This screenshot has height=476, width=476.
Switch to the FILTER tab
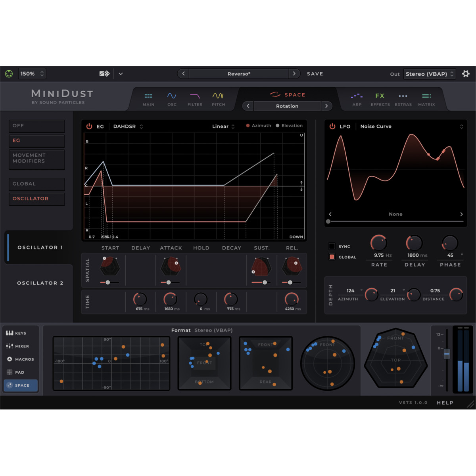coord(195,99)
